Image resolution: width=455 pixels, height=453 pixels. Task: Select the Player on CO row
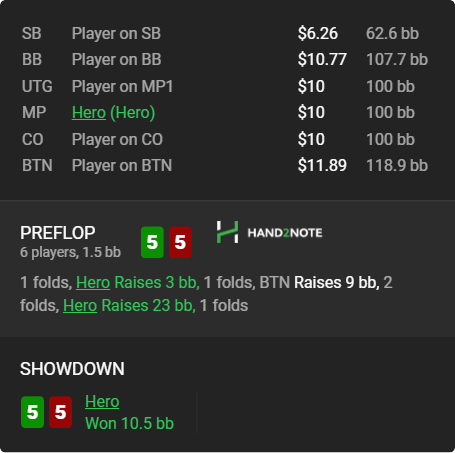click(225, 139)
